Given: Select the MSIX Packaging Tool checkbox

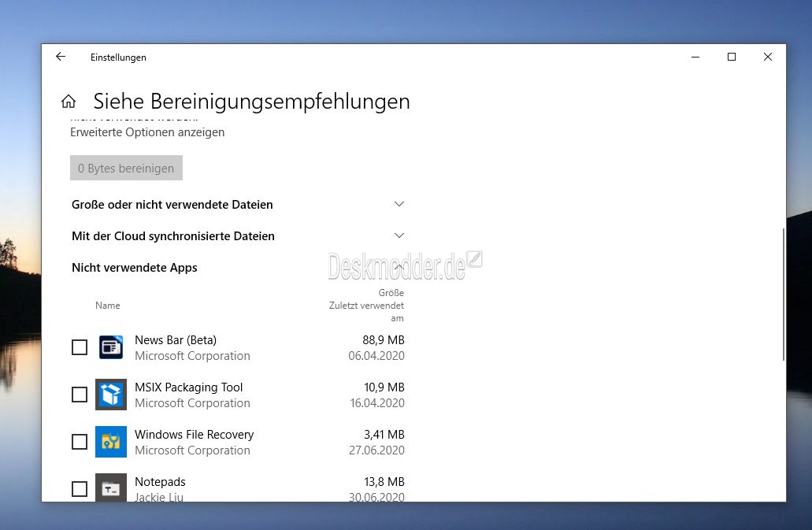Looking at the screenshot, I should click(x=80, y=395).
